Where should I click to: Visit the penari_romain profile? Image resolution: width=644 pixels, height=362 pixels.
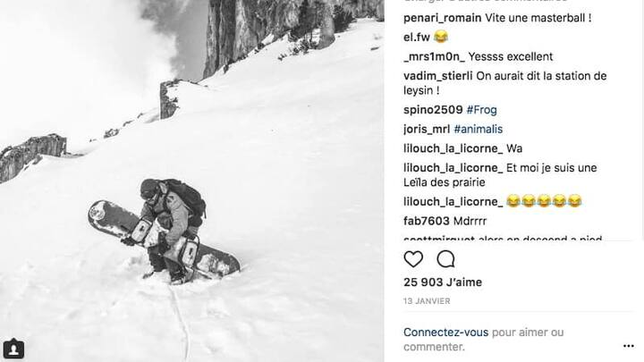(x=443, y=18)
